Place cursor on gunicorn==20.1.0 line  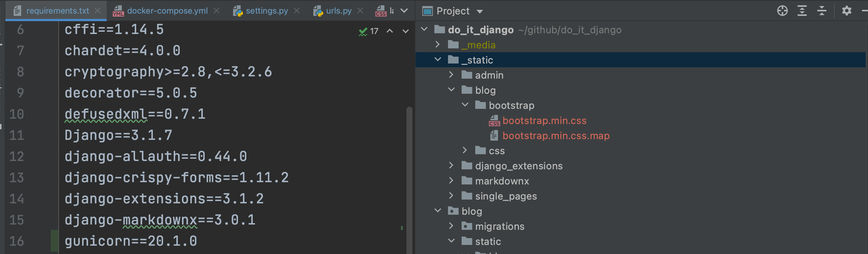[x=131, y=241]
